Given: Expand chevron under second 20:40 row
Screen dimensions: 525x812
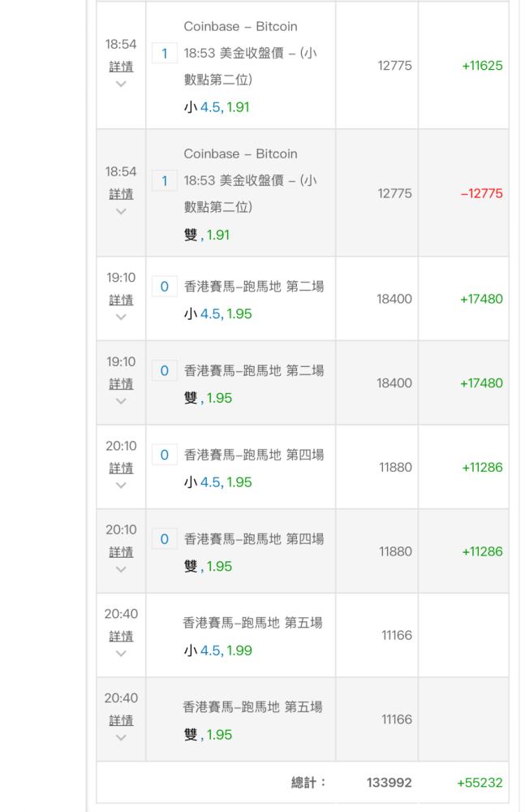Looking at the screenshot, I should [121, 737].
